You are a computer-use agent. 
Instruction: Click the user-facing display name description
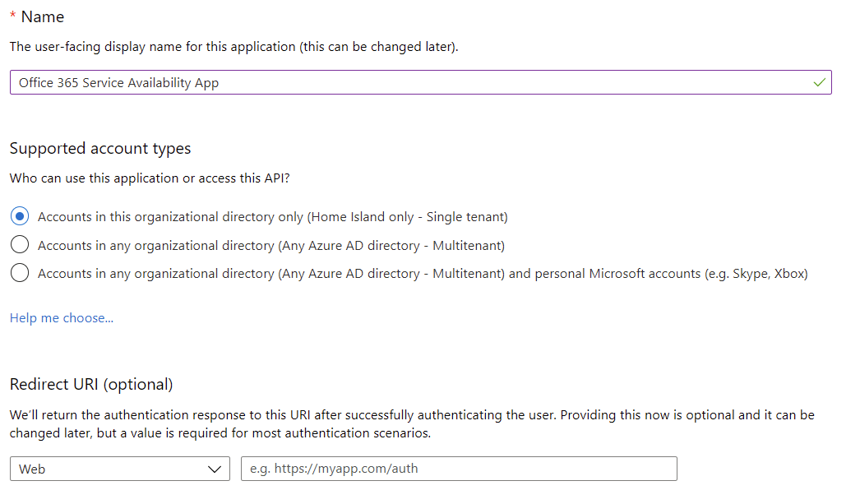coord(234,47)
